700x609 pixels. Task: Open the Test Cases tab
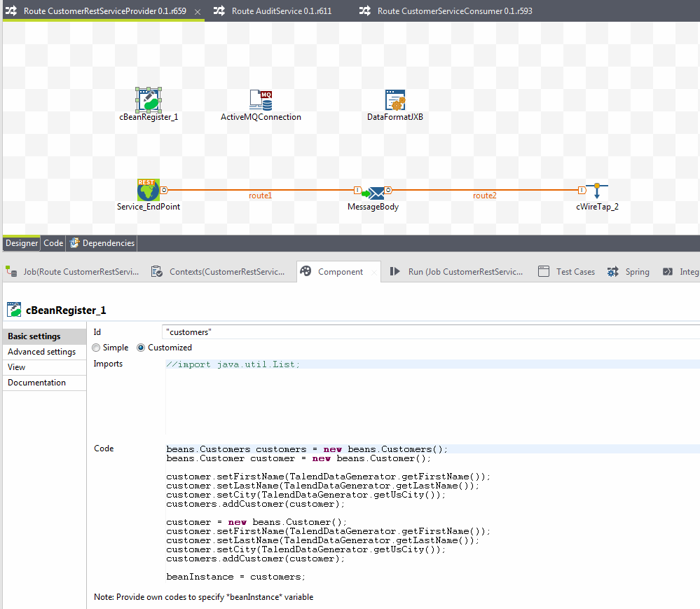pyautogui.click(x=575, y=272)
